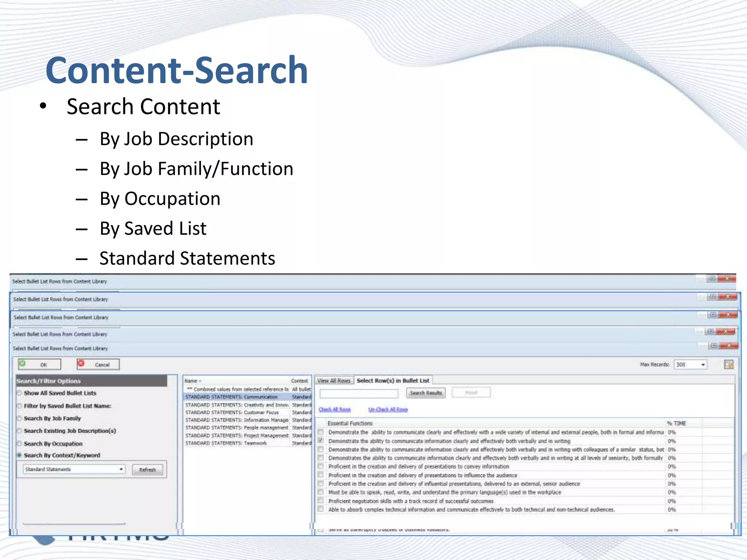Select STANDARD STATEMENTS: Information Manage row
Image resolution: width=747 pixels, height=560 pixels.
click(247, 420)
